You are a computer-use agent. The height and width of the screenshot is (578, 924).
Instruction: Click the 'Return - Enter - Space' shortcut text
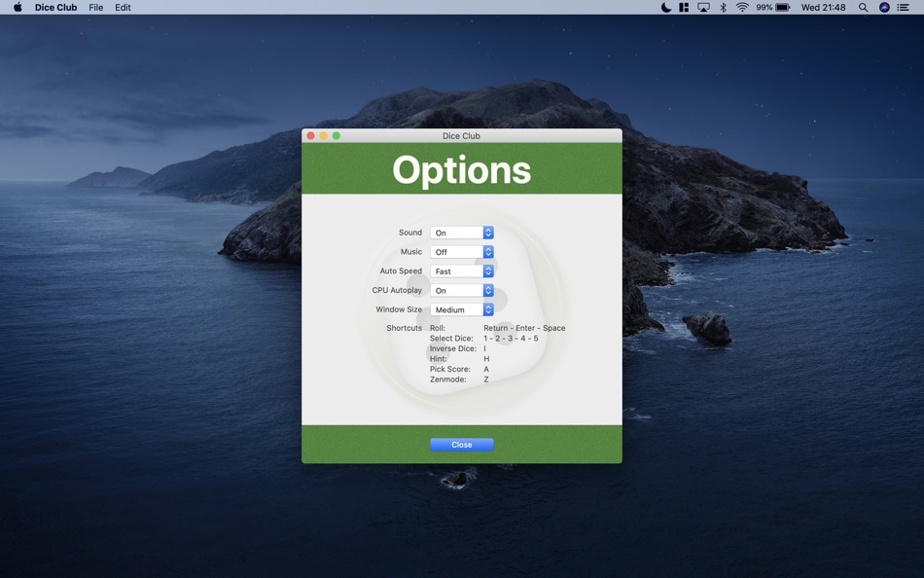point(524,328)
